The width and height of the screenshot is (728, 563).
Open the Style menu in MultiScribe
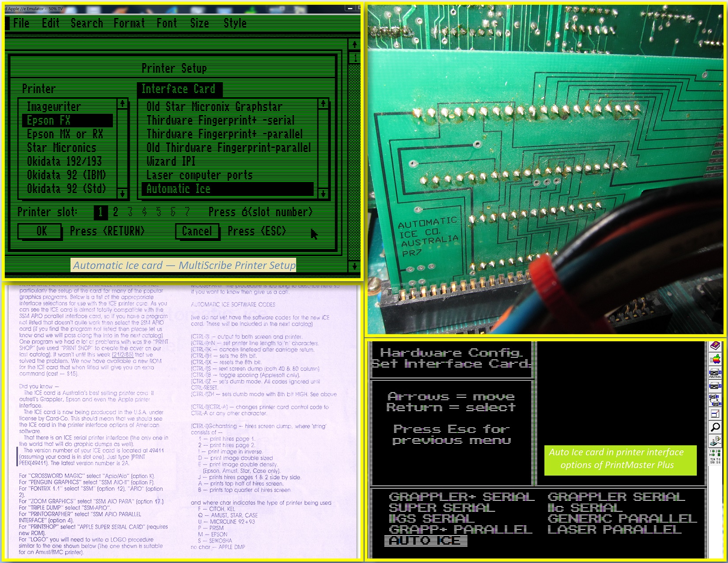pyautogui.click(x=235, y=23)
